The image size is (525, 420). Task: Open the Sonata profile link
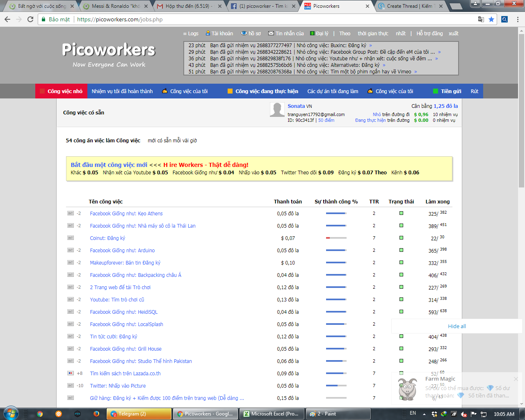(296, 106)
